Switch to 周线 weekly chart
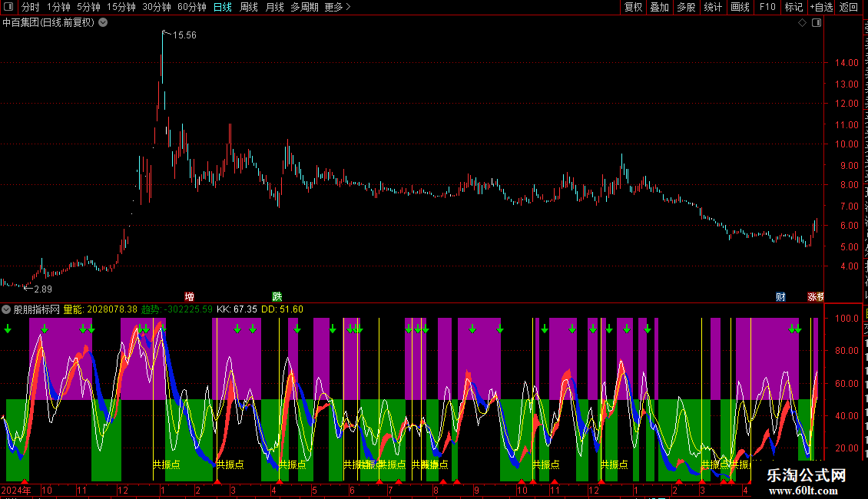868x499 pixels. 249,7
